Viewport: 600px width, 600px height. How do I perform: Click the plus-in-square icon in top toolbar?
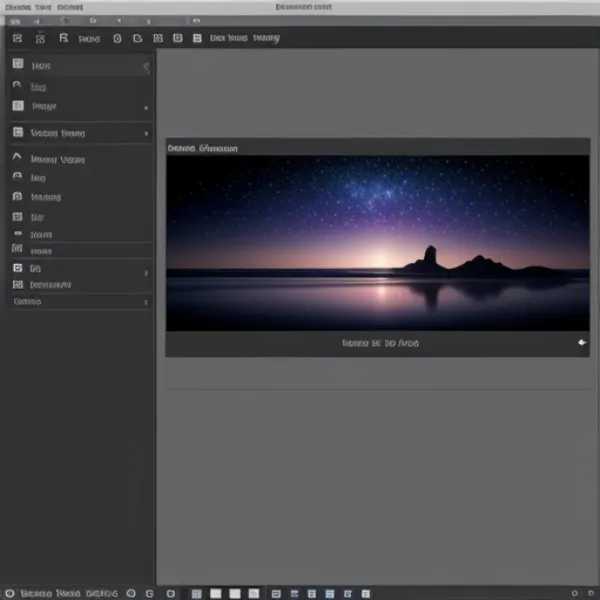[178, 38]
